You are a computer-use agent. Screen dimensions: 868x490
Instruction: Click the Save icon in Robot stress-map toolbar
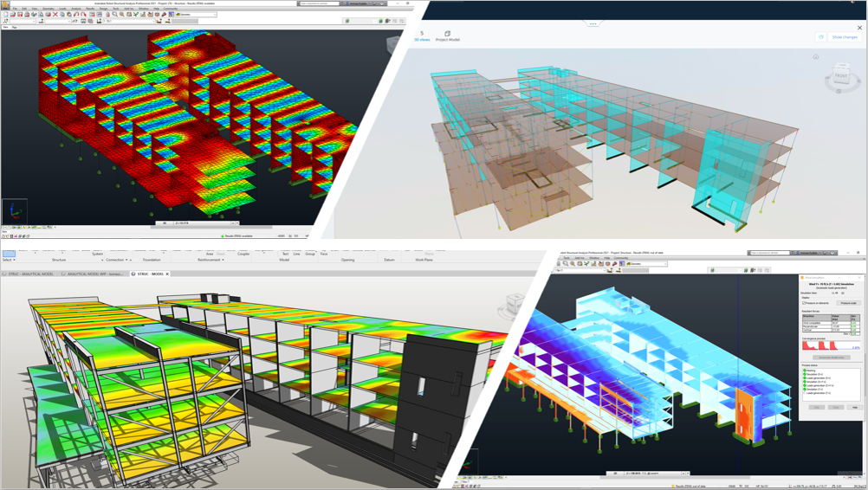20,15
